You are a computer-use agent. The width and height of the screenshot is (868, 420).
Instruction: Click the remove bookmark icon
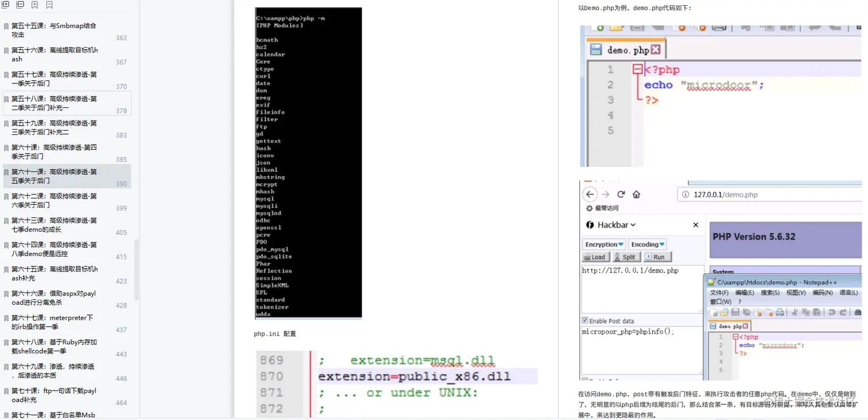[x=49, y=5]
